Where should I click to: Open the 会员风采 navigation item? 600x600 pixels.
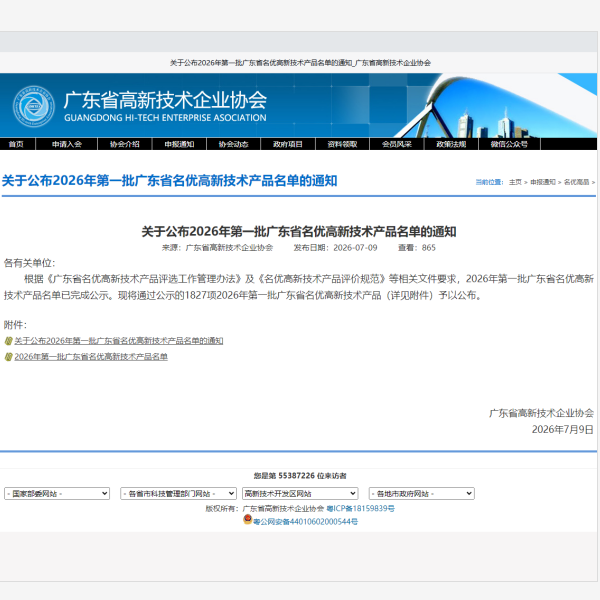[396, 144]
